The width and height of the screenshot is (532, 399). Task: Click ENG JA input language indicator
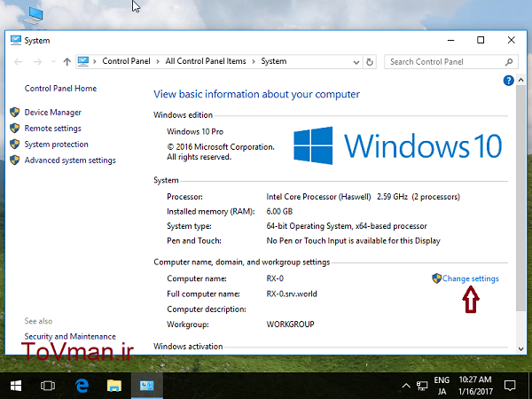(x=442, y=386)
